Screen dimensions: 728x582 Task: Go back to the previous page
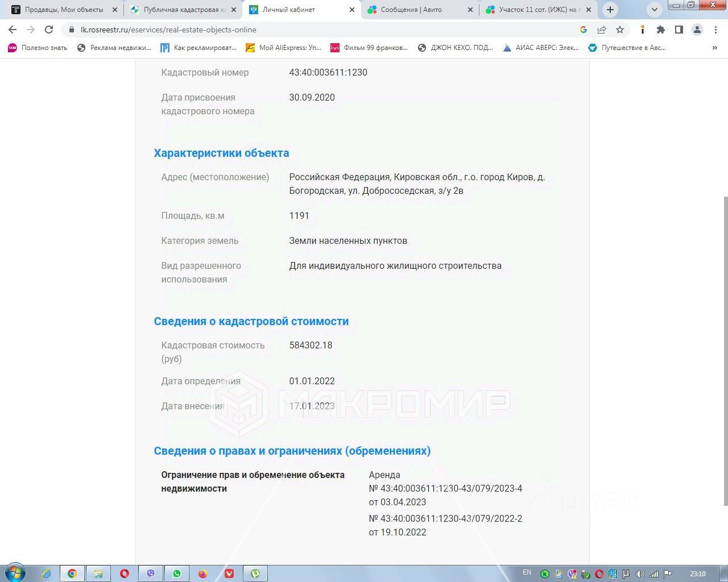pos(13,30)
